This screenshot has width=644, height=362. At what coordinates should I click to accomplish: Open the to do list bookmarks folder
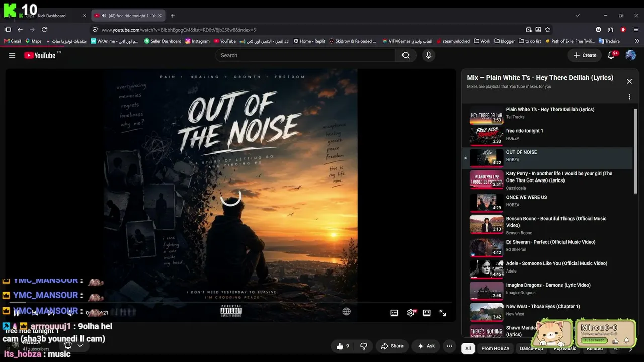pos(530,41)
